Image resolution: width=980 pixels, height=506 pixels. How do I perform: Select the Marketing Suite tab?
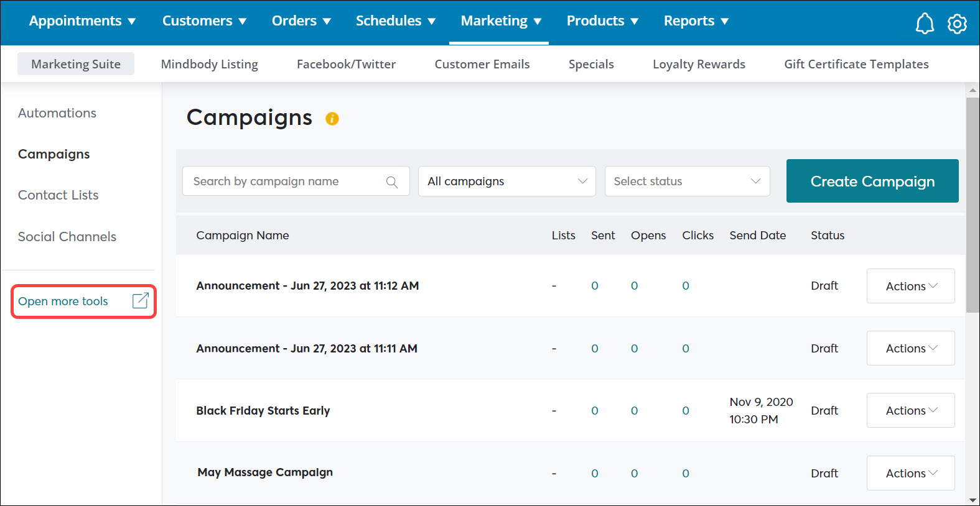(x=76, y=64)
